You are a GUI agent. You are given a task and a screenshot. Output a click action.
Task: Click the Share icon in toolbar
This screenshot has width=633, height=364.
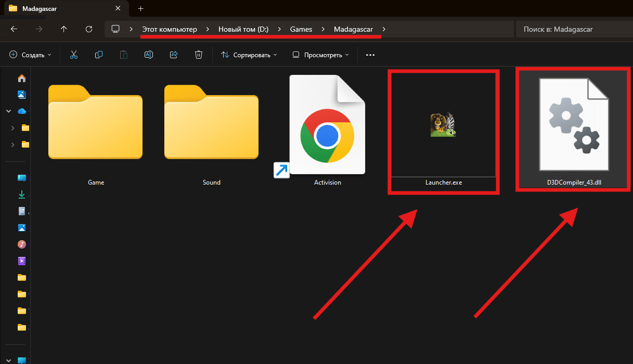(x=174, y=55)
